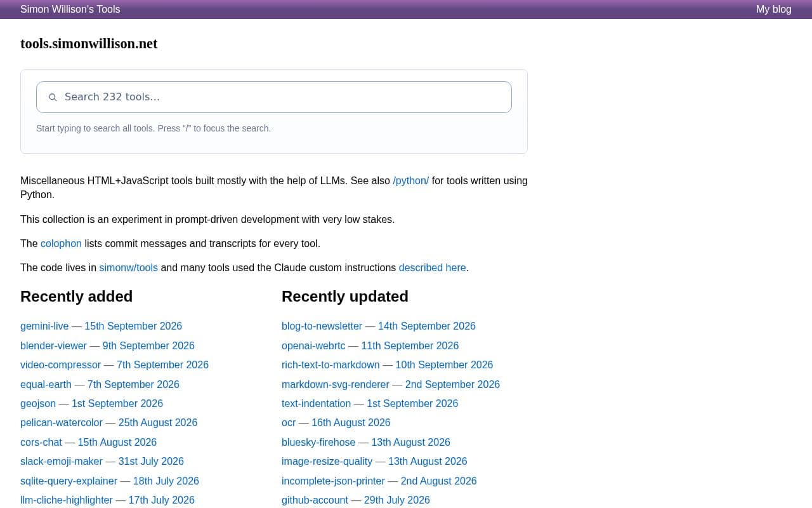Open the incomplete-json-printer tool

(x=333, y=481)
